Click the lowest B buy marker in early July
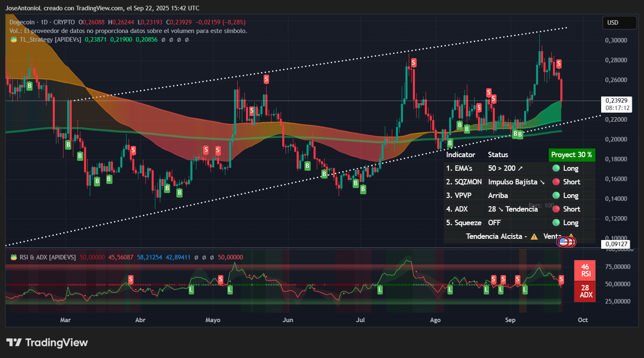The width and height of the screenshot is (644, 358). pyautogui.click(x=363, y=189)
